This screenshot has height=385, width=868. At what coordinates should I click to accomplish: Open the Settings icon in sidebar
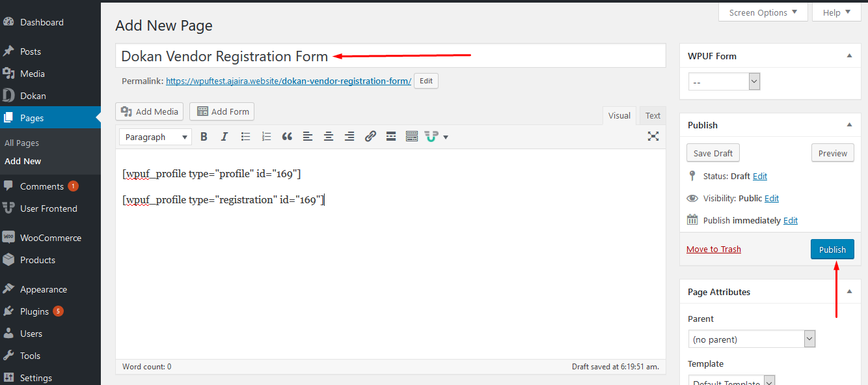(x=8, y=378)
